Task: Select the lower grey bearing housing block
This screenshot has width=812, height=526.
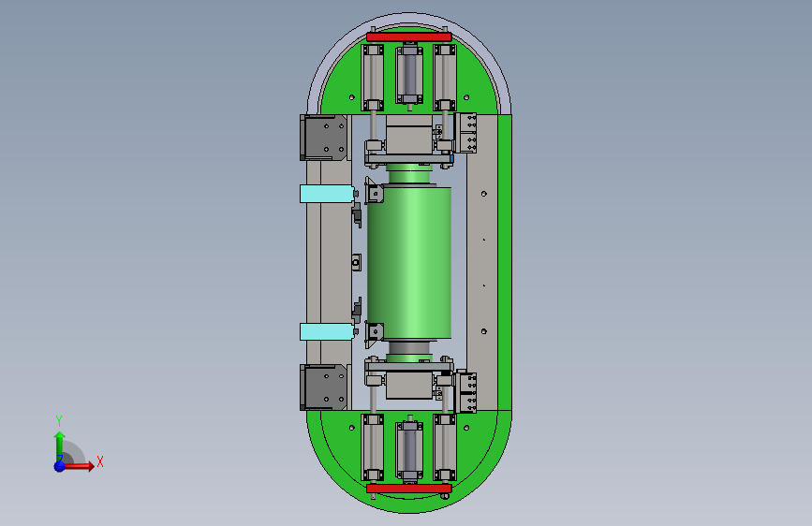Action: [409, 386]
